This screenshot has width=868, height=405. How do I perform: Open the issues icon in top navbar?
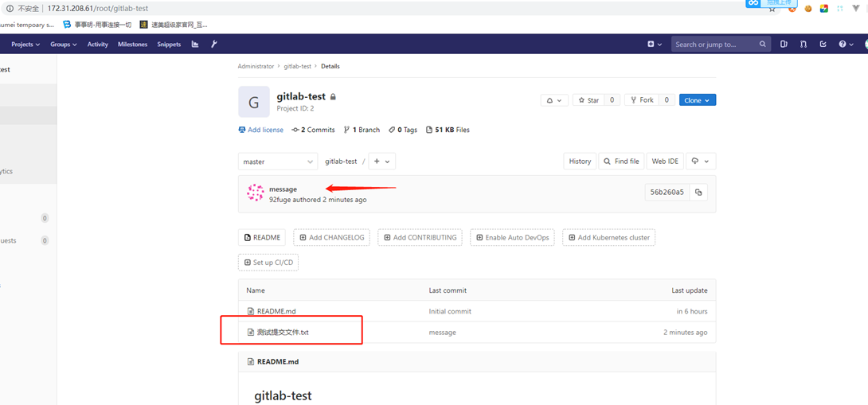784,45
